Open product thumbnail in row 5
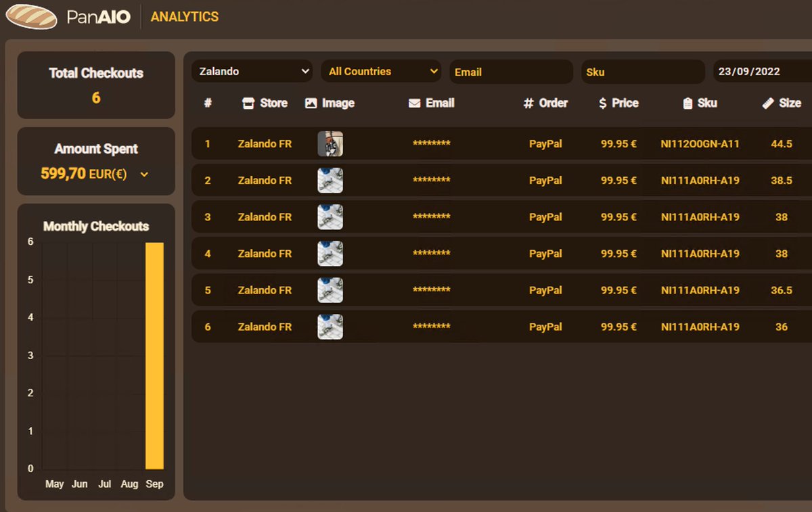This screenshot has width=812, height=512. pos(330,290)
